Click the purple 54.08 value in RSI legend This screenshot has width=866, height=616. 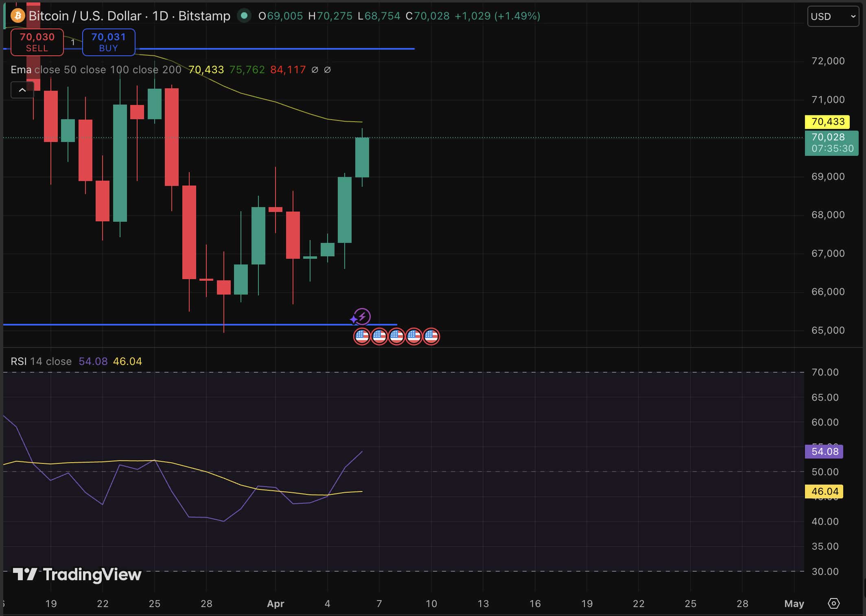[93, 361]
